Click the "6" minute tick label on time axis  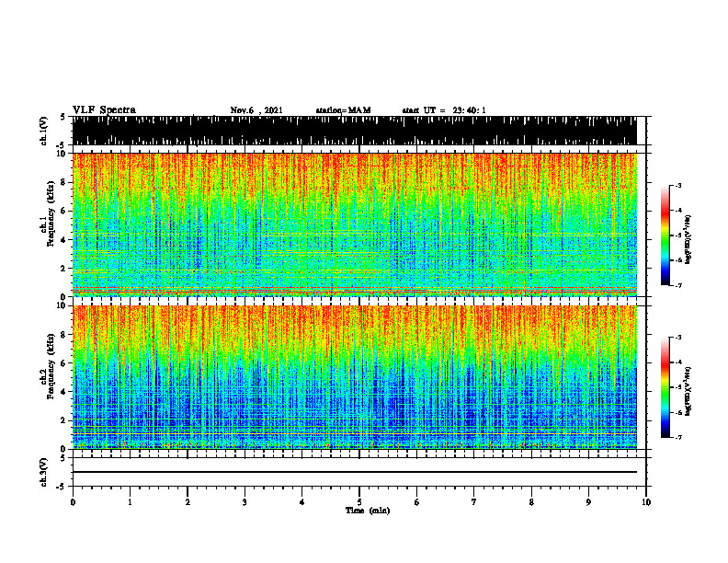[417, 502]
